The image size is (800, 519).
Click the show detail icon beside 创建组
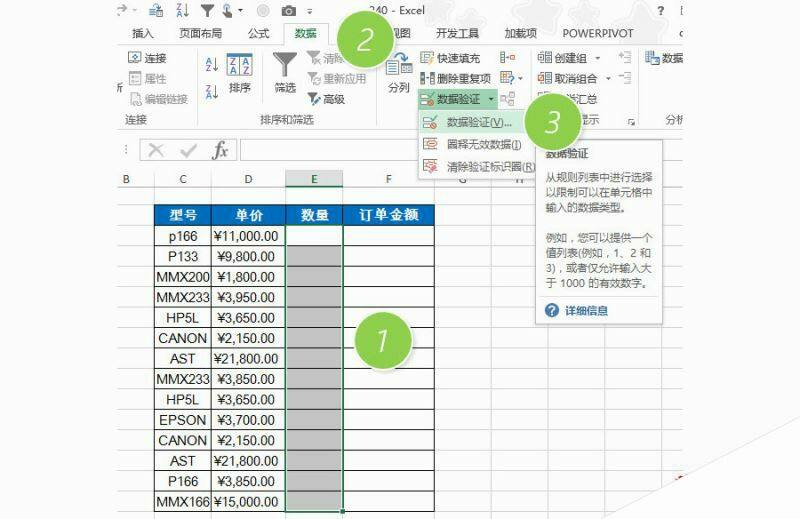coord(625,57)
